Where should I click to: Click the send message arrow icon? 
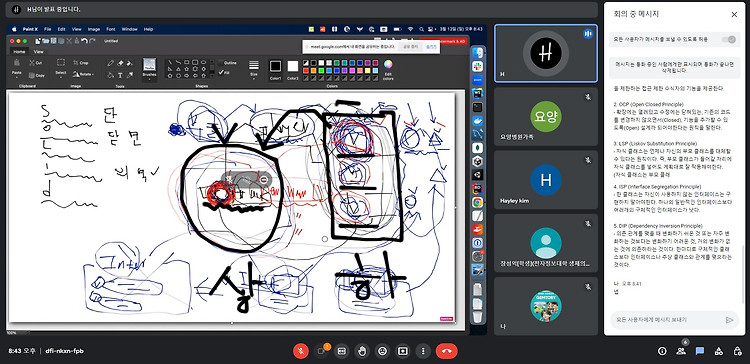(x=729, y=320)
